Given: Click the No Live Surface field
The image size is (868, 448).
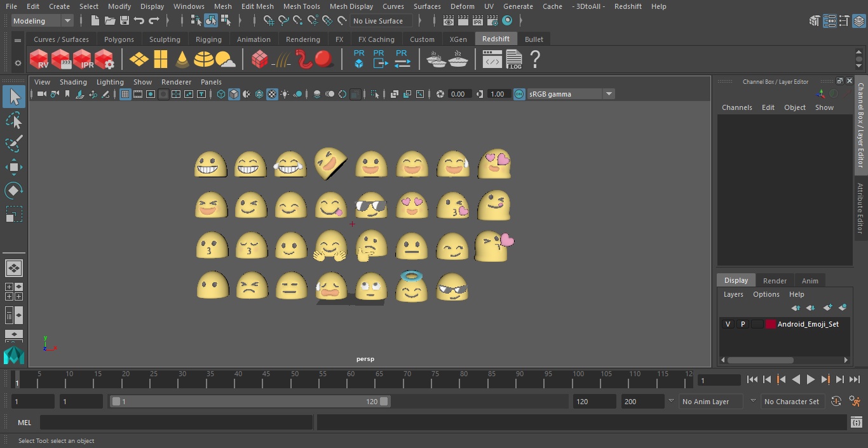Looking at the screenshot, I should click(x=381, y=21).
